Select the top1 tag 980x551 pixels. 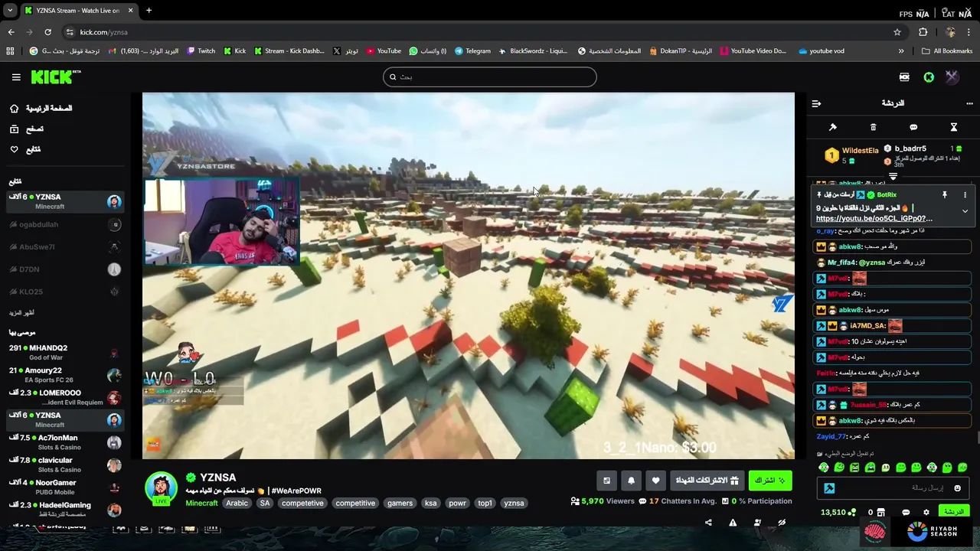(x=485, y=504)
